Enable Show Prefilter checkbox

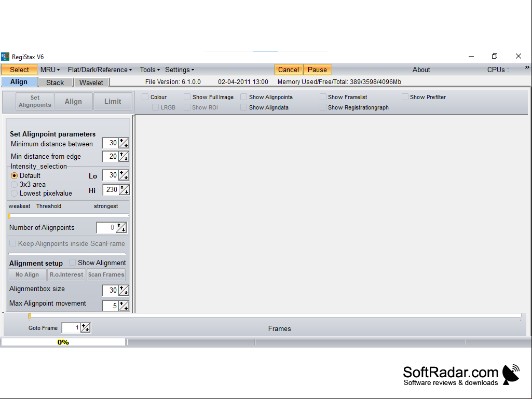pyautogui.click(x=405, y=97)
